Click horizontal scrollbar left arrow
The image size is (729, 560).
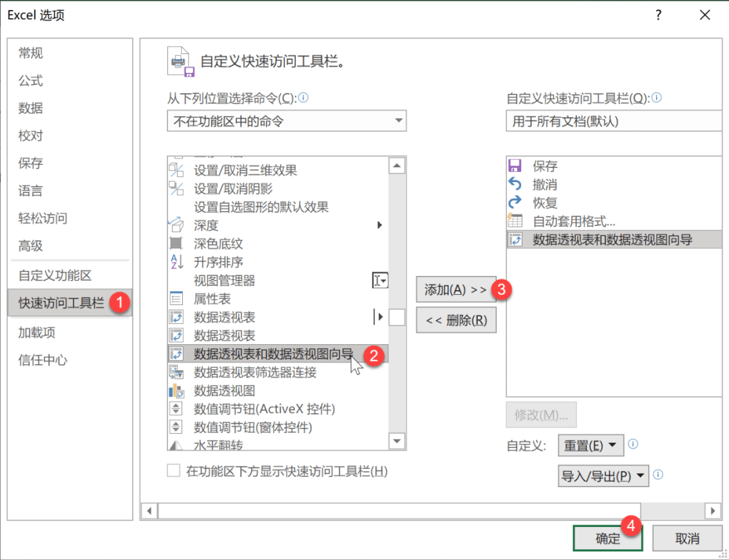[x=149, y=511]
